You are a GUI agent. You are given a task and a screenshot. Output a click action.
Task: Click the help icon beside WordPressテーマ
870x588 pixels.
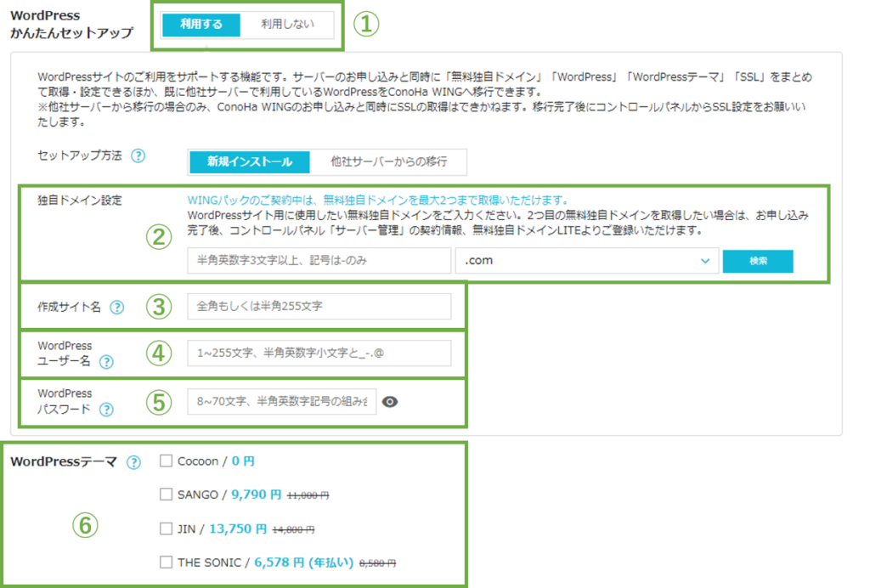pyautogui.click(x=132, y=463)
